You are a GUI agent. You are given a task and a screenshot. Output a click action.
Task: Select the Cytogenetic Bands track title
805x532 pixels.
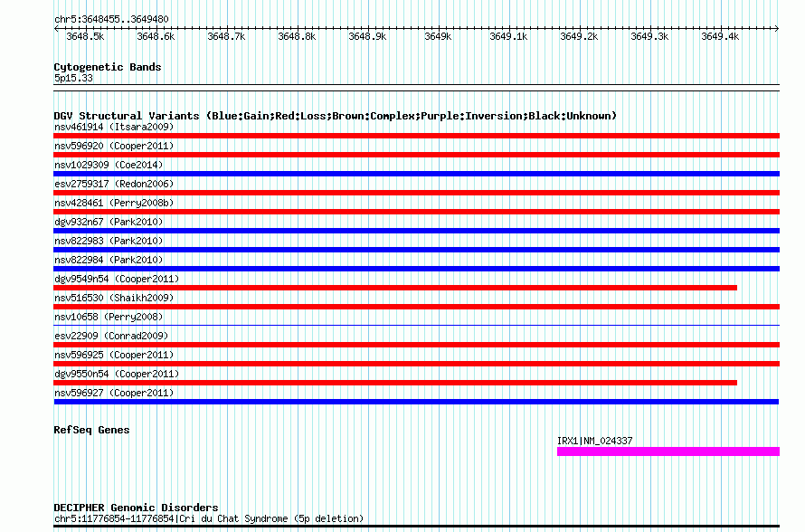coord(108,67)
